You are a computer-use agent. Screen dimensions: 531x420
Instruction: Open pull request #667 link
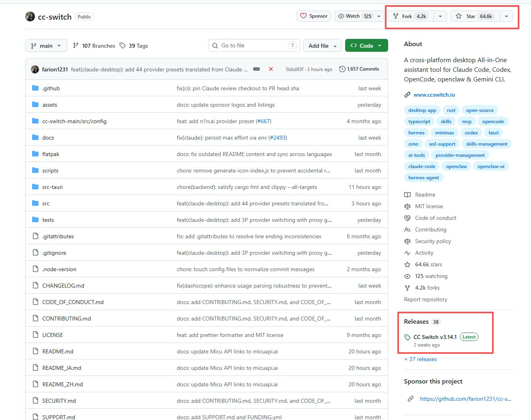point(263,121)
